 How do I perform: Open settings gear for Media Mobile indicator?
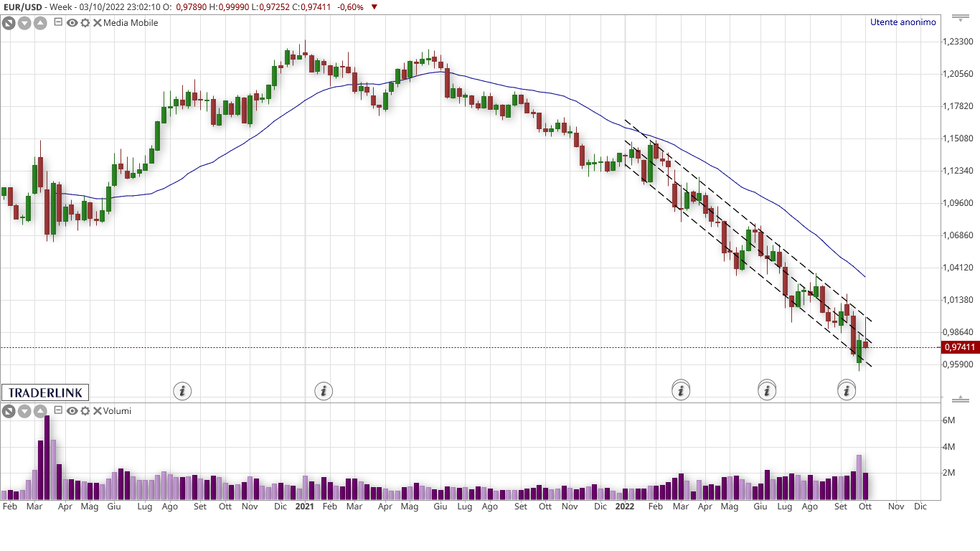pyautogui.click(x=85, y=23)
